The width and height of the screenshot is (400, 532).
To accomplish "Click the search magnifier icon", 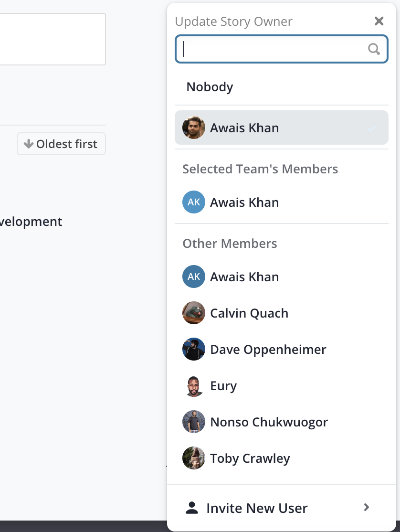I will coord(374,49).
